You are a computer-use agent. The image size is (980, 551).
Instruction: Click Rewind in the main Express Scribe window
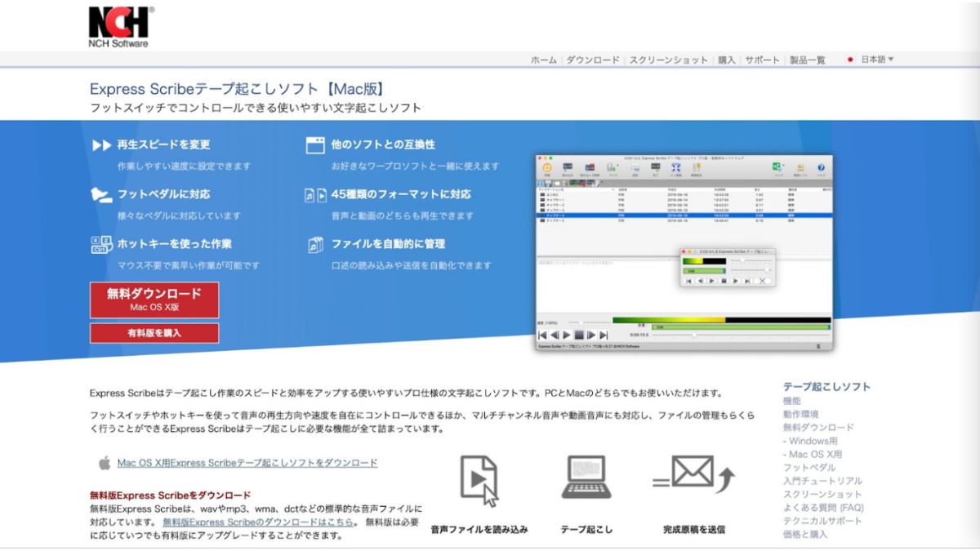[554, 335]
